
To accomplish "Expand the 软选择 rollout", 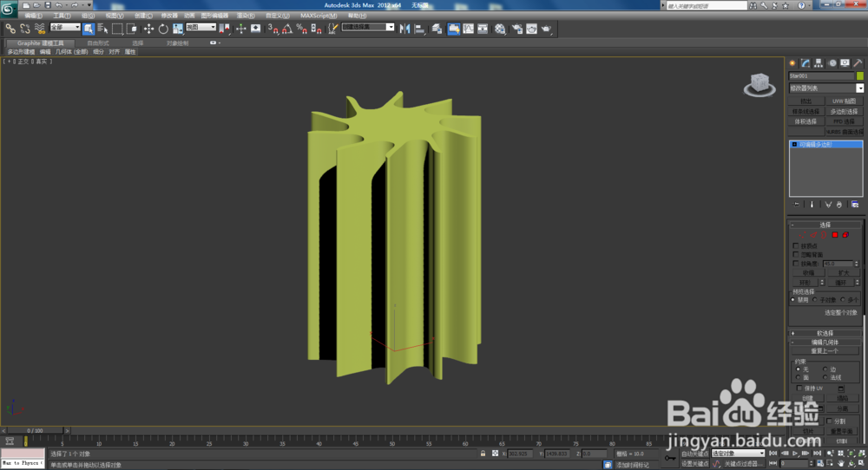I will (825, 333).
